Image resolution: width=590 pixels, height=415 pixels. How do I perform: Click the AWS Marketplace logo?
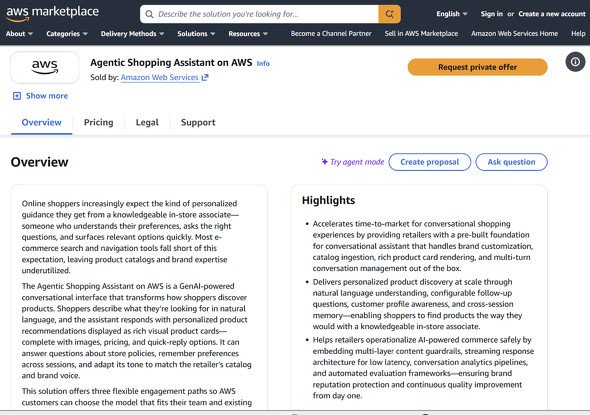(x=52, y=13)
